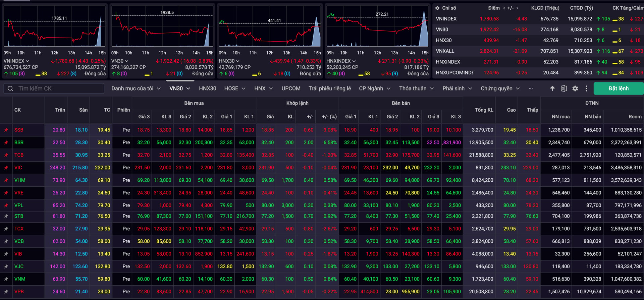Unpin the VPL row
The image size is (644, 300).
click(x=6, y=205)
